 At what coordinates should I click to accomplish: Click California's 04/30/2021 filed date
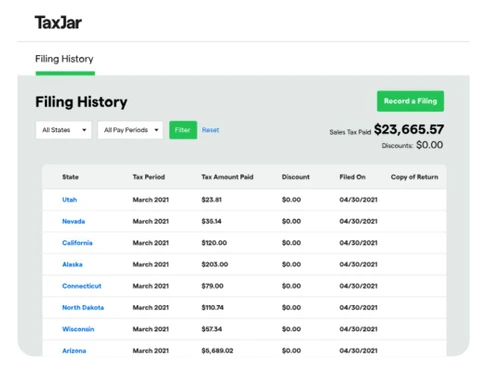358,243
